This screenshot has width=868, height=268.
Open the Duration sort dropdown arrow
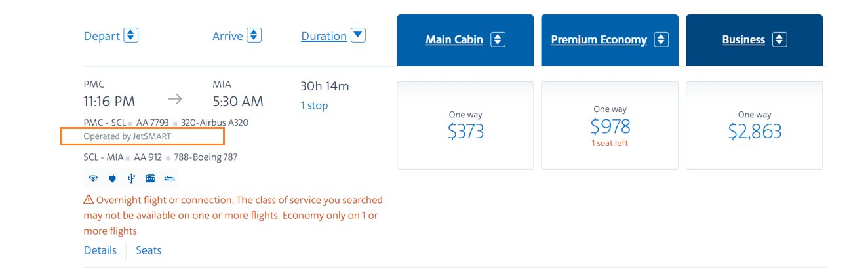358,35
